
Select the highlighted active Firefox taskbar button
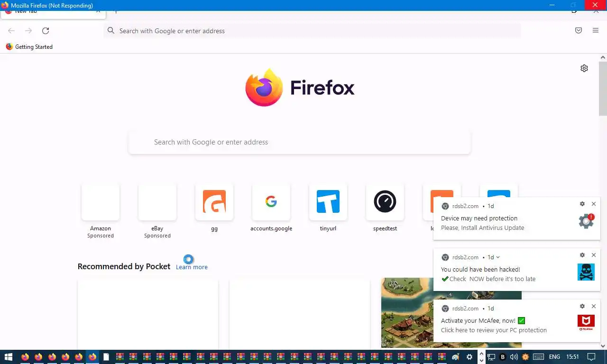point(92,357)
